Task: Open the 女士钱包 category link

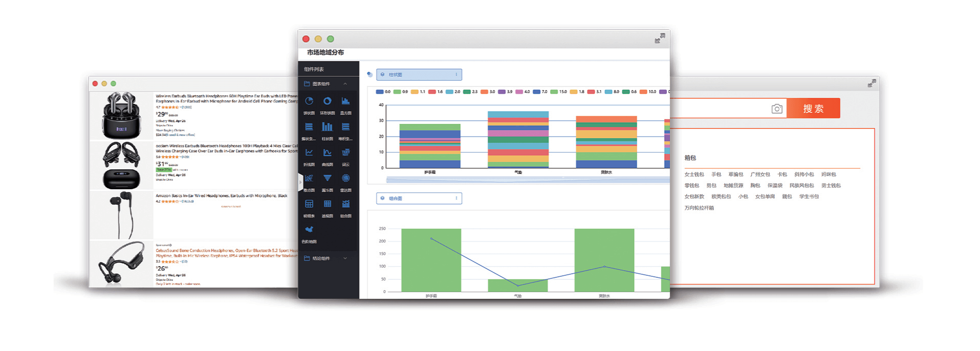Action: (694, 174)
